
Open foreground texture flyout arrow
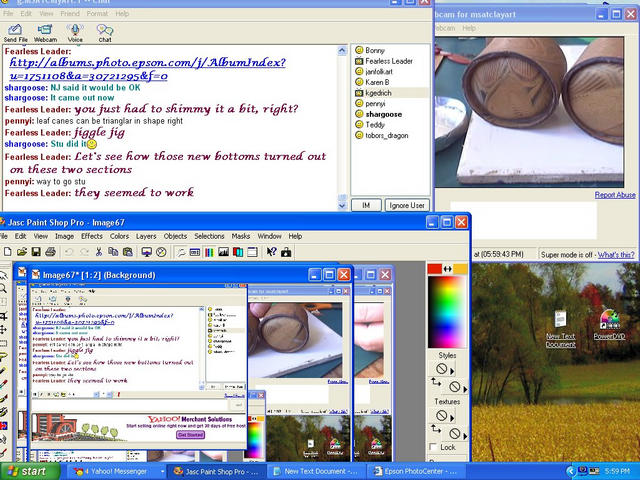[452, 418]
